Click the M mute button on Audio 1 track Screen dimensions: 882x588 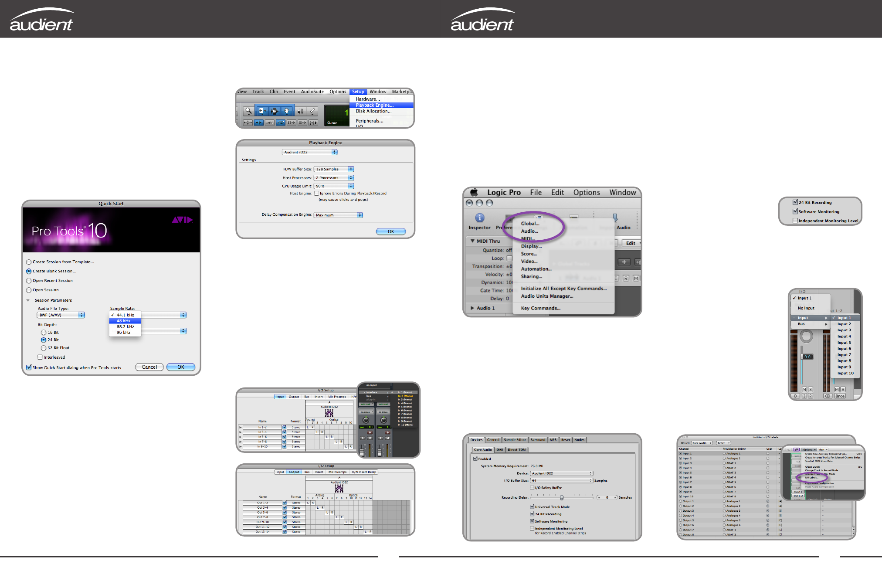coord(636,278)
